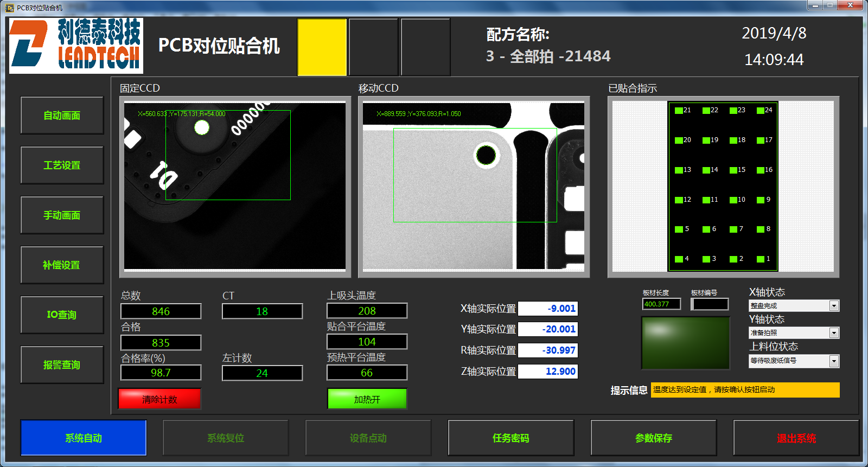Open the X轴状态 dropdown
Image resolution: width=868 pixels, height=467 pixels.
834,306
